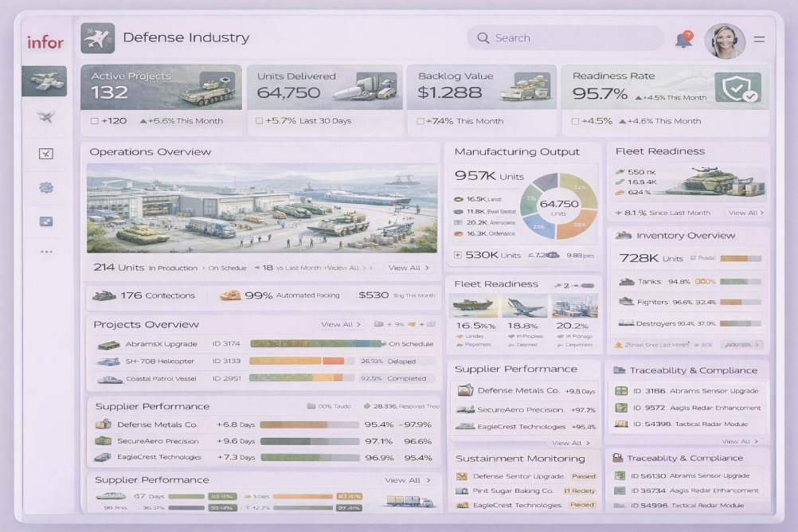Toggle the checkbox beside +120 in Active Projects
The height and width of the screenshot is (532, 798).
click(x=95, y=121)
